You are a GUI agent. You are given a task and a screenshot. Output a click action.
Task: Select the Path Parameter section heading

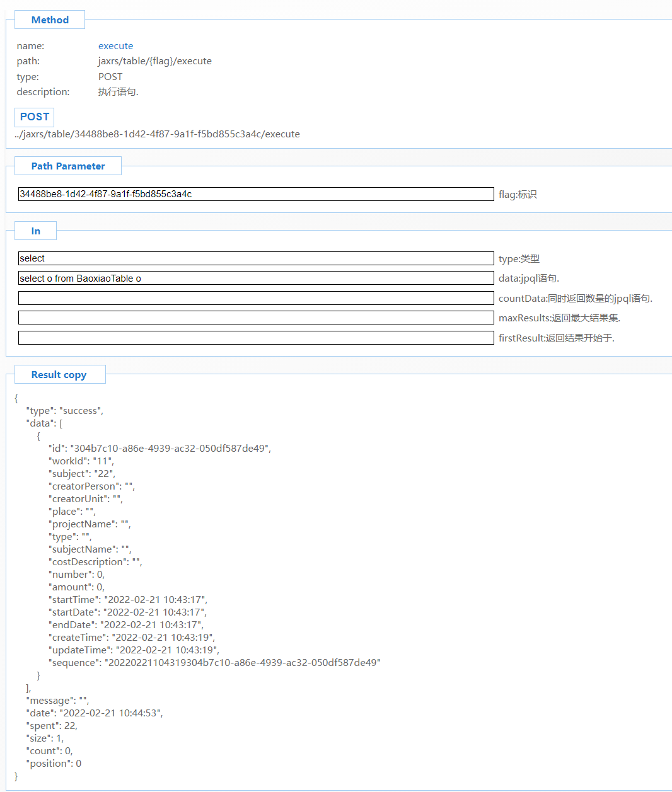click(x=68, y=166)
